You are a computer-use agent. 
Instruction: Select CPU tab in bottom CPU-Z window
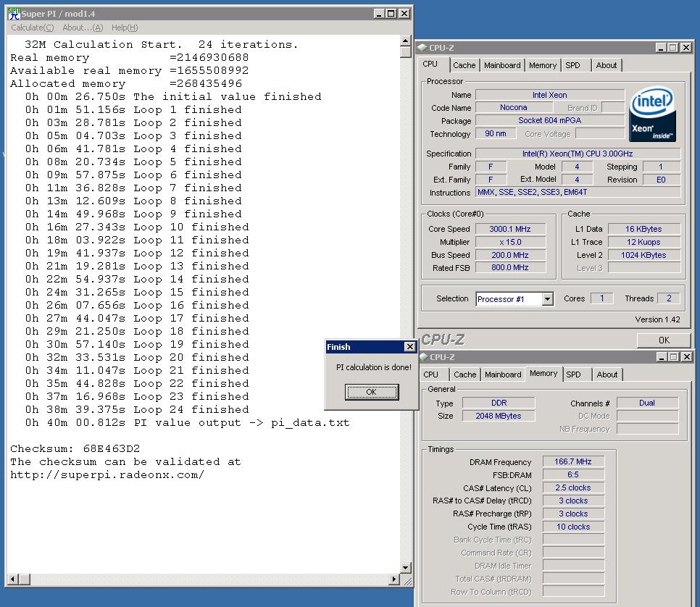(431, 374)
